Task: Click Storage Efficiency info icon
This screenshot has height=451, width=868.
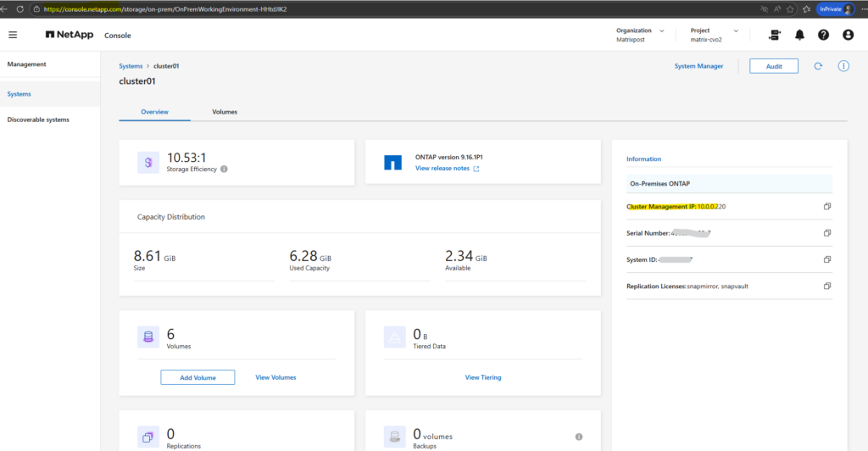Action: [x=224, y=169]
